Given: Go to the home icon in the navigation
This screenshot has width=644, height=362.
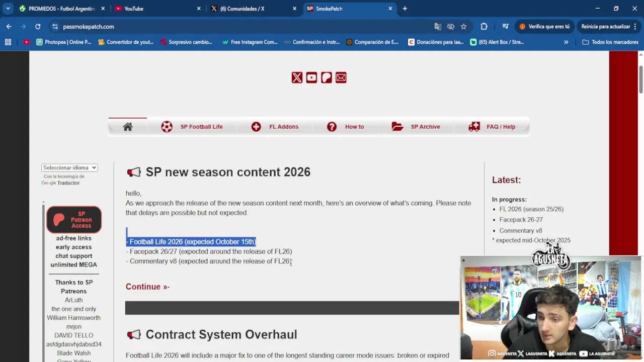Looking at the screenshot, I should [x=128, y=127].
